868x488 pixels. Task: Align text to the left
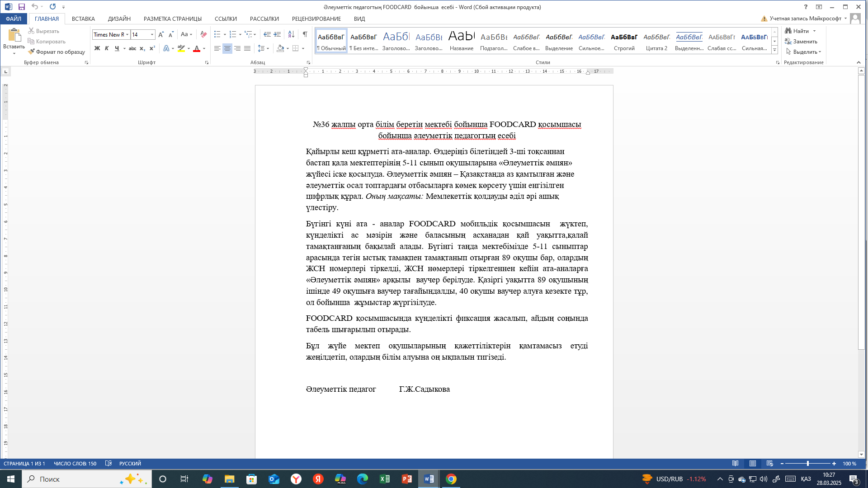[x=217, y=48]
